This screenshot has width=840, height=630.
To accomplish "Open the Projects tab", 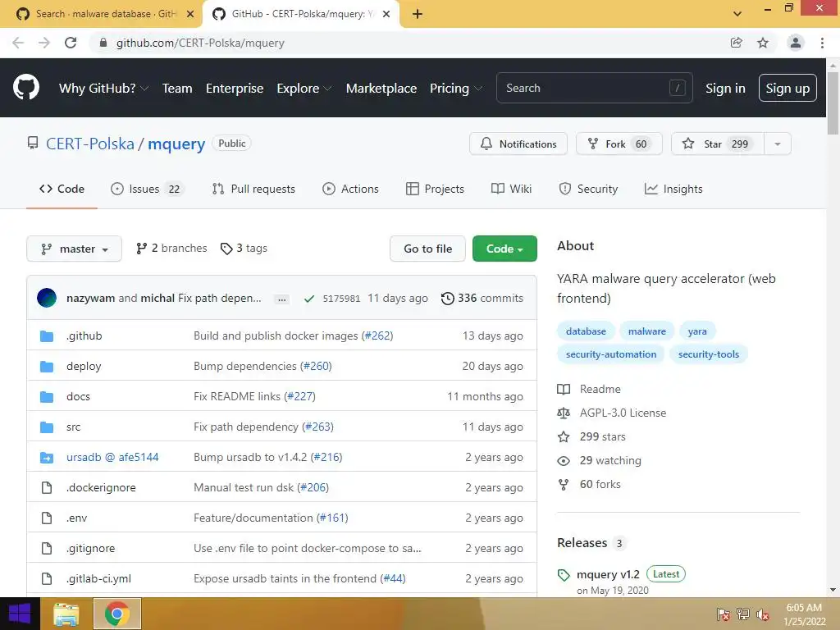I will [x=435, y=189].
